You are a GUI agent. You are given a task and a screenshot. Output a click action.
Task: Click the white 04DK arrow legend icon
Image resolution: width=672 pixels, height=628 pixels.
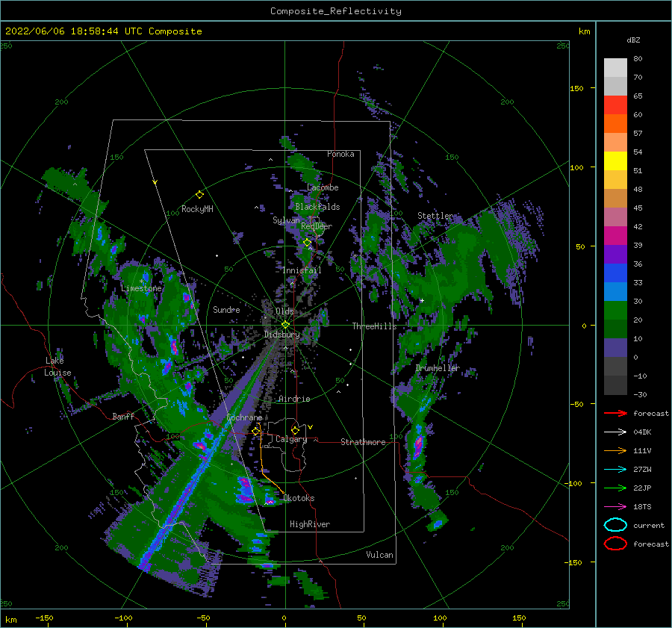(615, 432)
